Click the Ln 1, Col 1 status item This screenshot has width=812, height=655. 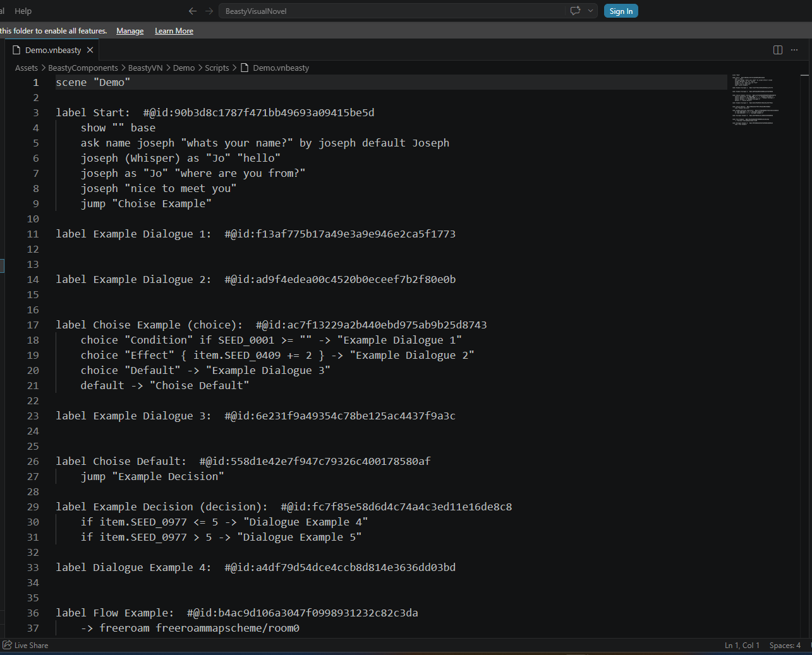click(742, 645)
